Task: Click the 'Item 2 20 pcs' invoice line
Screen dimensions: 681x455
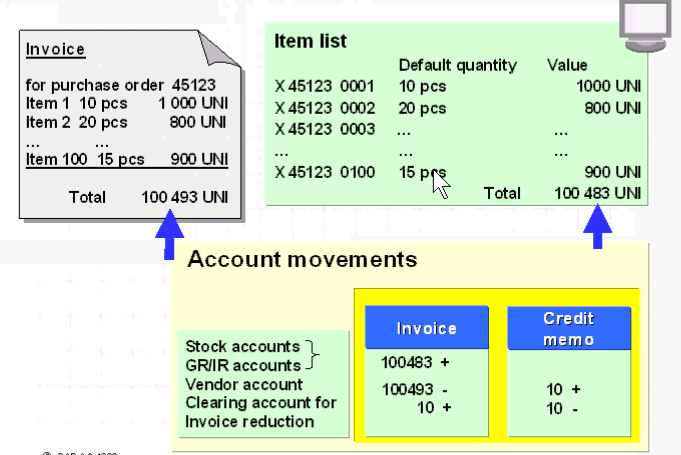Action: (126, 122)
